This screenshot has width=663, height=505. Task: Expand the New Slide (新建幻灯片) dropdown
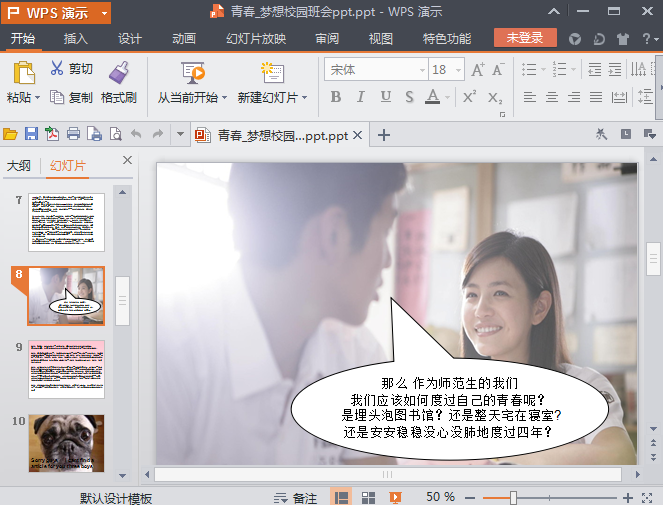point(304,98)
